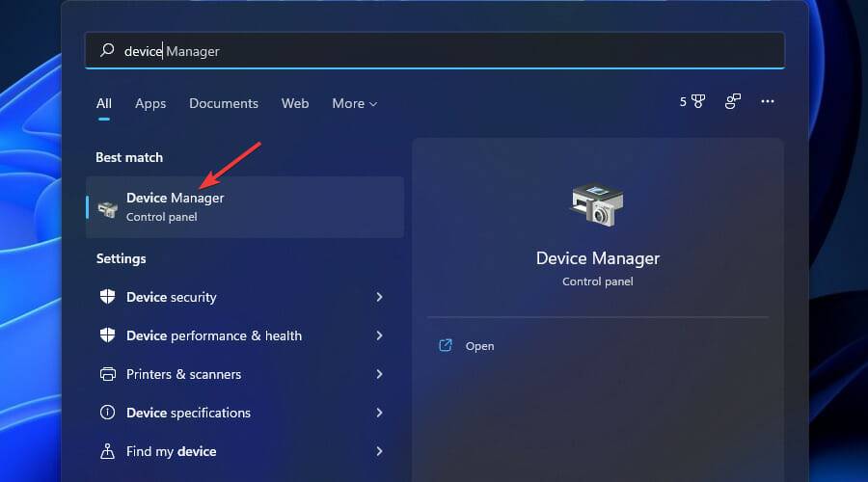This screenshot has width=868, height=482.
Task: Click the Open external-link icon
Action: coord(446,345)
